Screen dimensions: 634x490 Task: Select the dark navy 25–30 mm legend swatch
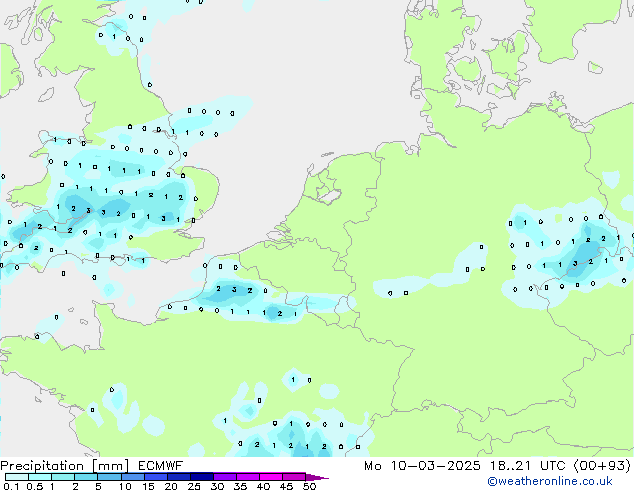(x=205, y=477)
